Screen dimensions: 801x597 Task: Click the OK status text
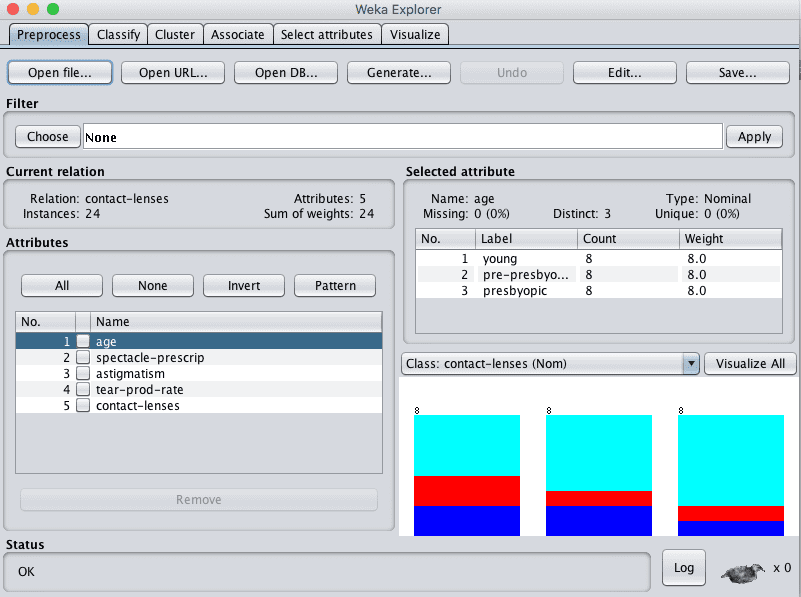point(26,571)
